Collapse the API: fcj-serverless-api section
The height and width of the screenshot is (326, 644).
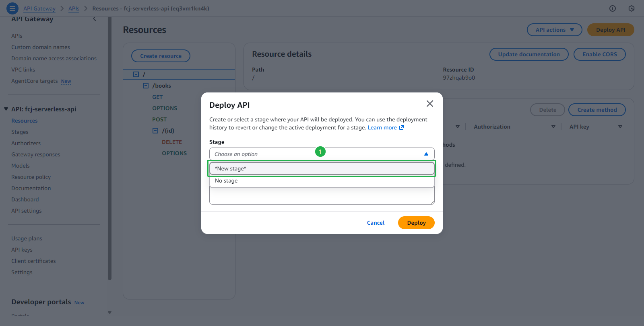coord(6,109)
